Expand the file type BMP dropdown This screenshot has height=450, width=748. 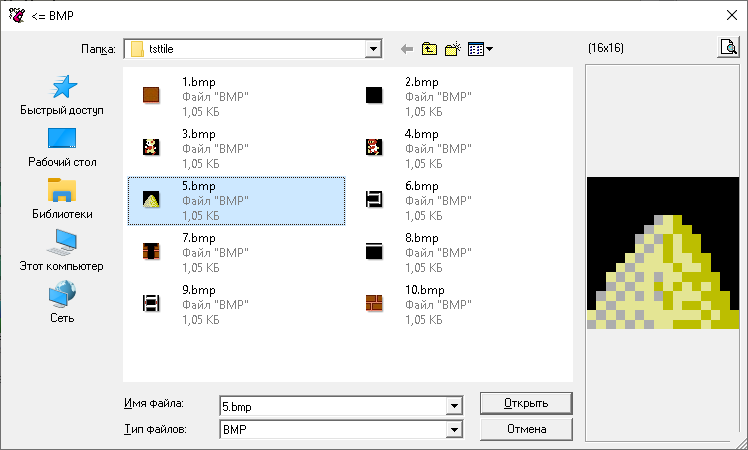tap(454, 429)
